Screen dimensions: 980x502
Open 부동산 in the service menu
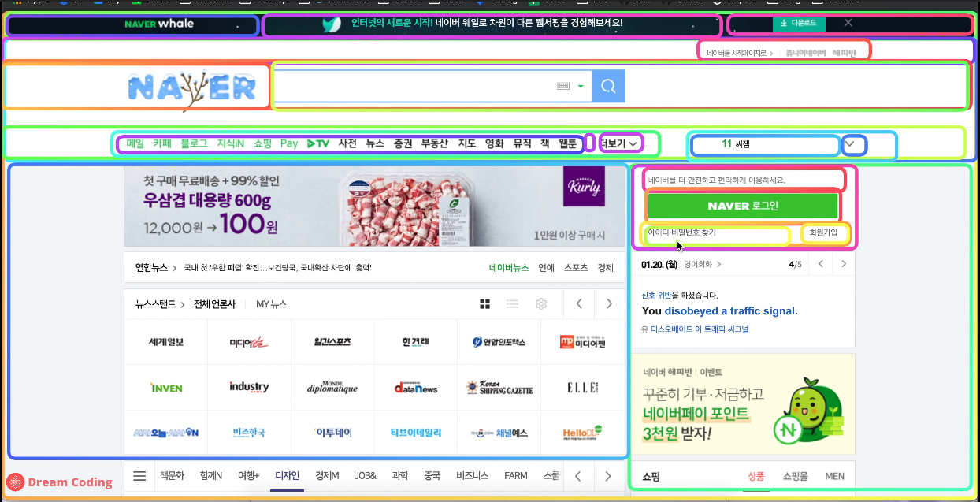(x=434, y=143)
